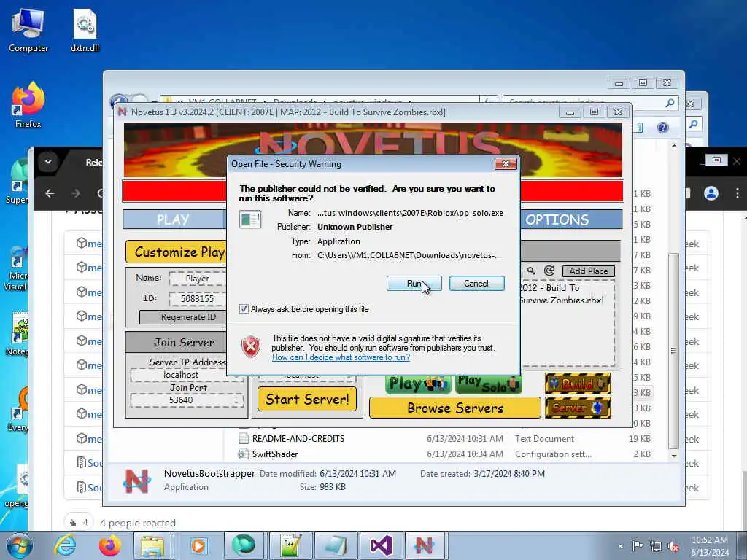The width and height of the screenshot is (747, 560).
Task: Click the browser tab list dropdown chevron
Action: click(48, 161)
